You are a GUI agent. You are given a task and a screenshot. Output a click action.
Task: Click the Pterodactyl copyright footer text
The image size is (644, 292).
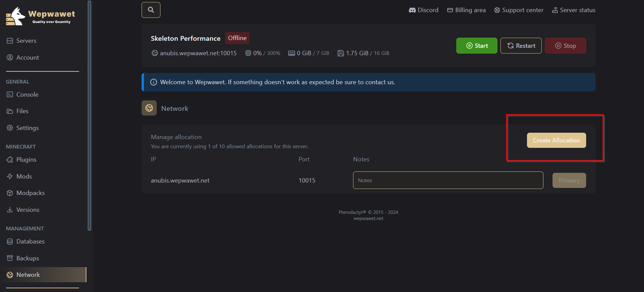[x=368, y=212]
